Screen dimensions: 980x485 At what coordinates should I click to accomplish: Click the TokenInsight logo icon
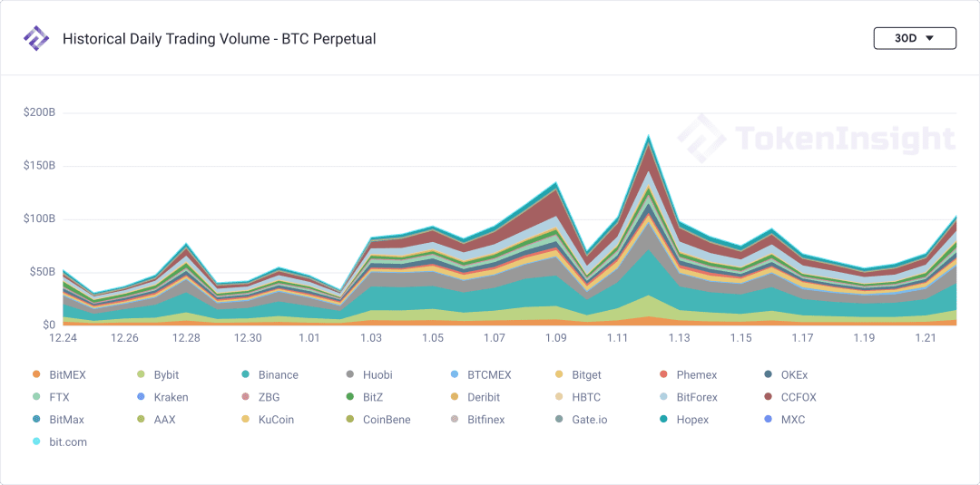[35, 39]
